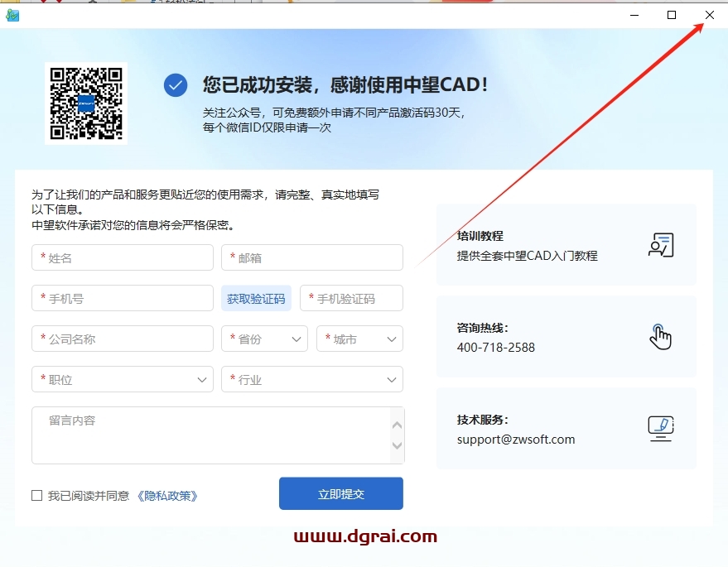Focus the 手机号 phone number field
The width and height of the screenshot is (728, 567).
coord(123,298)
